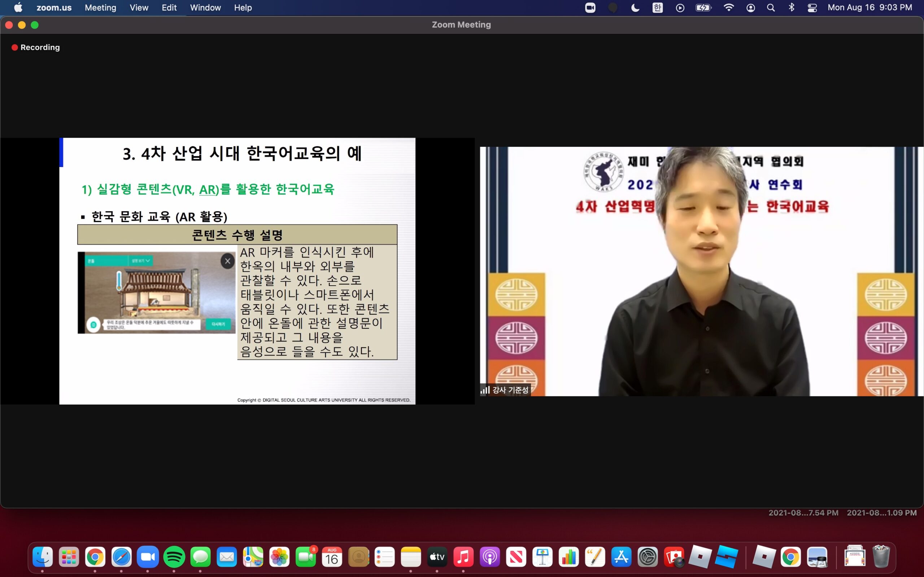The height and width of the screenshot is (577, 924).
Task: Toggle Bluetooth status menu icon
Action: click(791, 8)
